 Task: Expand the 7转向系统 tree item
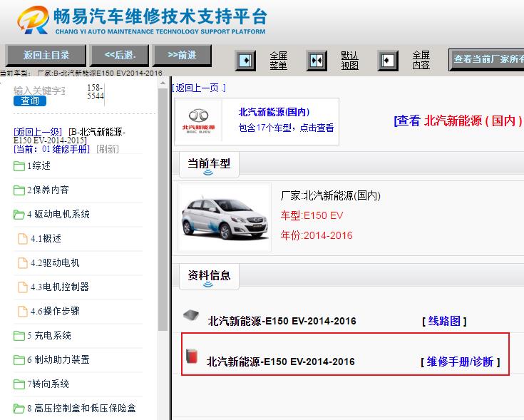(x=48, y=384)
